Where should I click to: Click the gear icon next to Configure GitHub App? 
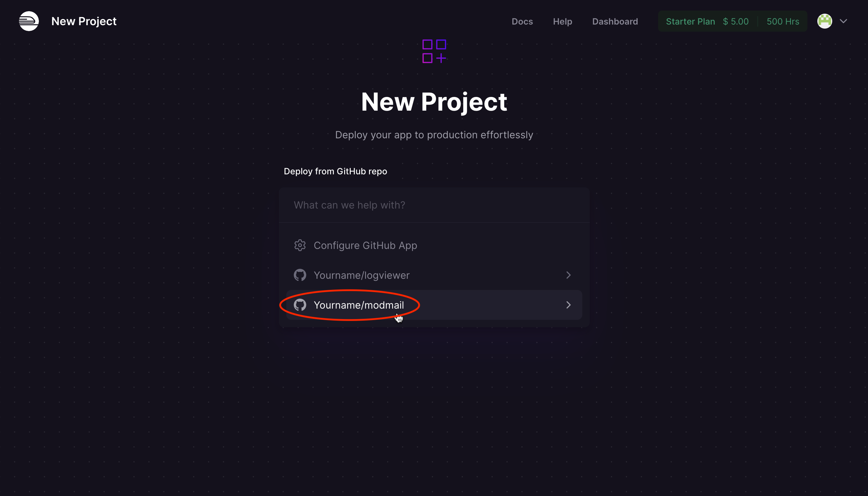(300, 245)
